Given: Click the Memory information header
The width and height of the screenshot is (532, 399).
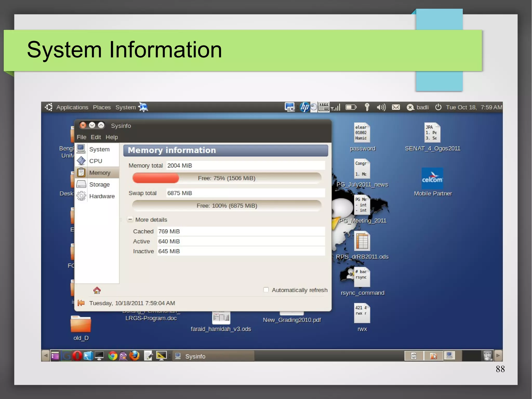Looking at the screenshot, I should coord(225,151).
